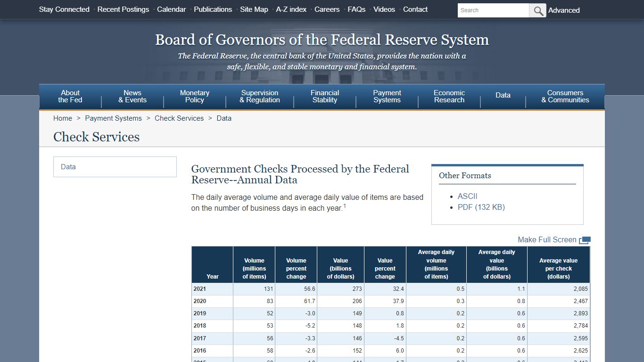Open the A-Z index link
Viewport: 644px width, 362px height.
(291, 9)
